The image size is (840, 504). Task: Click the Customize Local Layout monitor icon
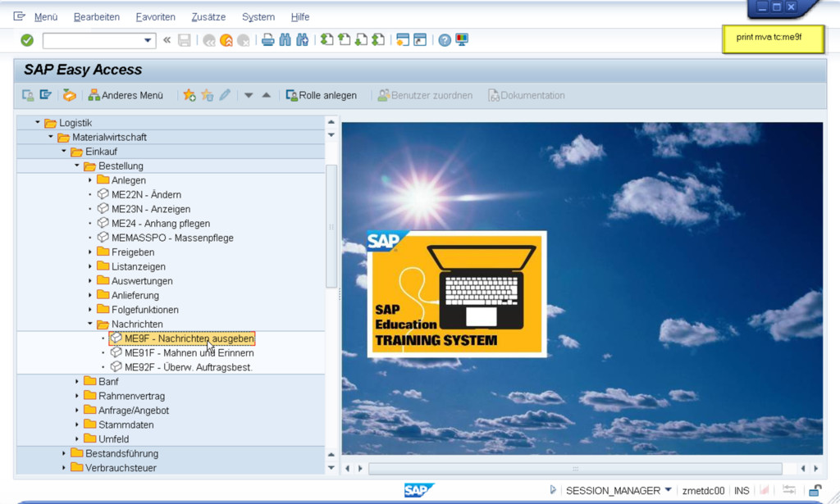pos(462,40)
